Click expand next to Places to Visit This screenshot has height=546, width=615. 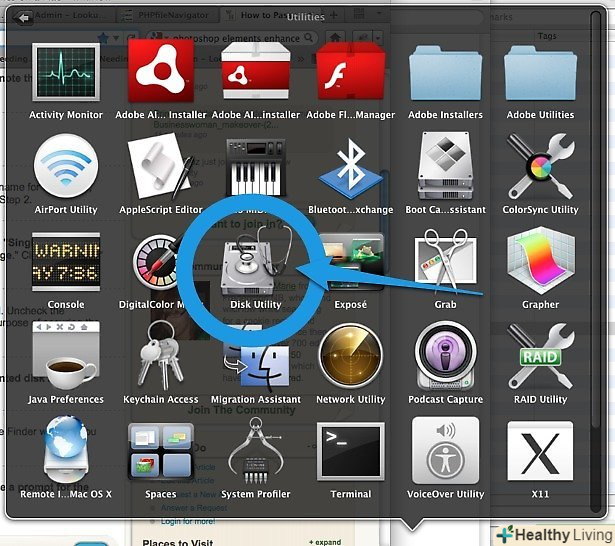click(325, 542)
